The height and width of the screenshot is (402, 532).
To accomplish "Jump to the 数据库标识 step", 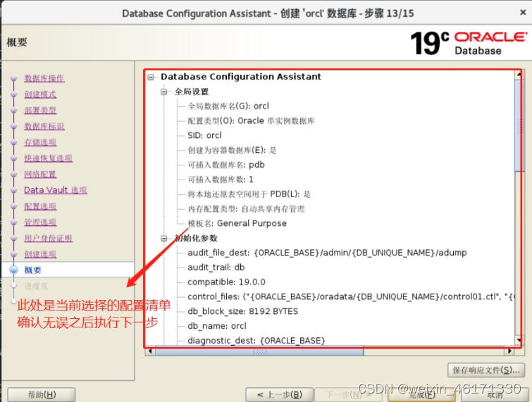I will 44,126.
